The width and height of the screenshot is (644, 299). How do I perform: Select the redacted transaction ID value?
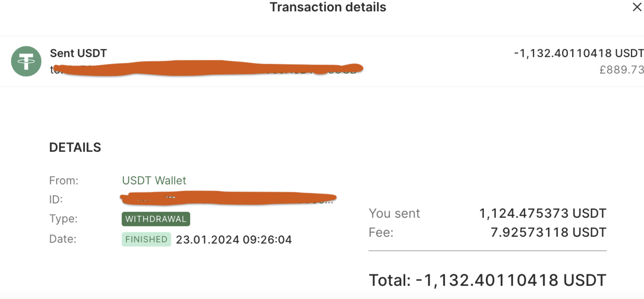coord(228,198)
